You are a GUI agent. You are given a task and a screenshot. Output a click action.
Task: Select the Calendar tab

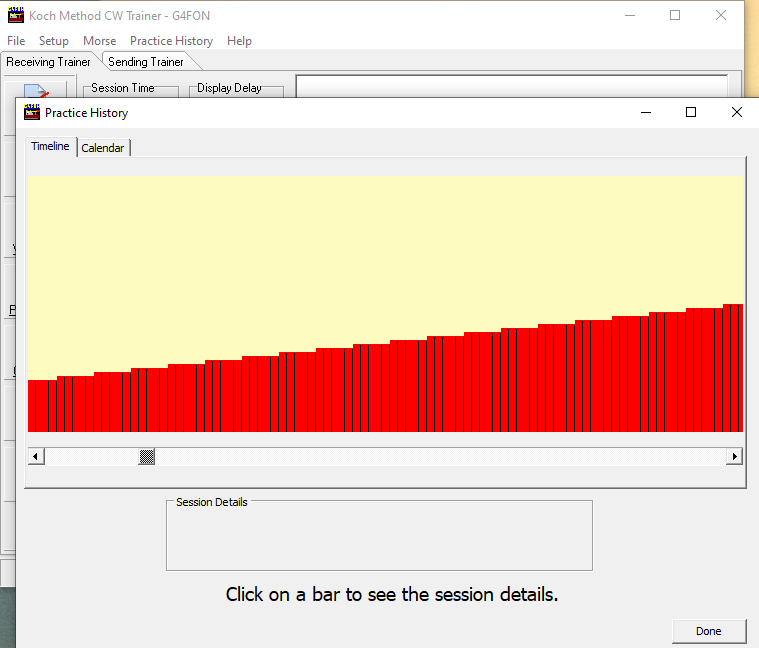pos(103,148)
